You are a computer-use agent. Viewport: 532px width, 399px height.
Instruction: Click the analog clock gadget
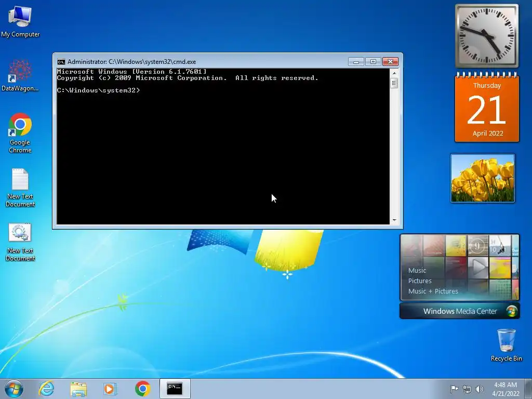tap(486, 36)
